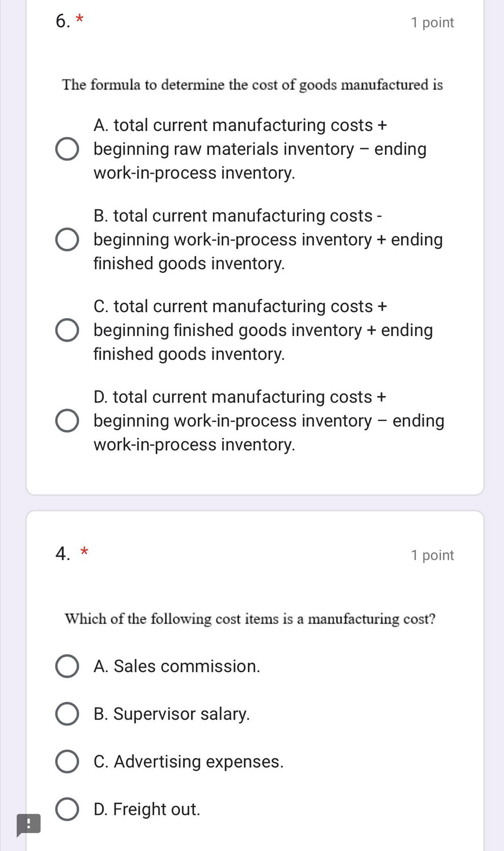Click the 'B. Supervisor salary.' answer text

172,714
